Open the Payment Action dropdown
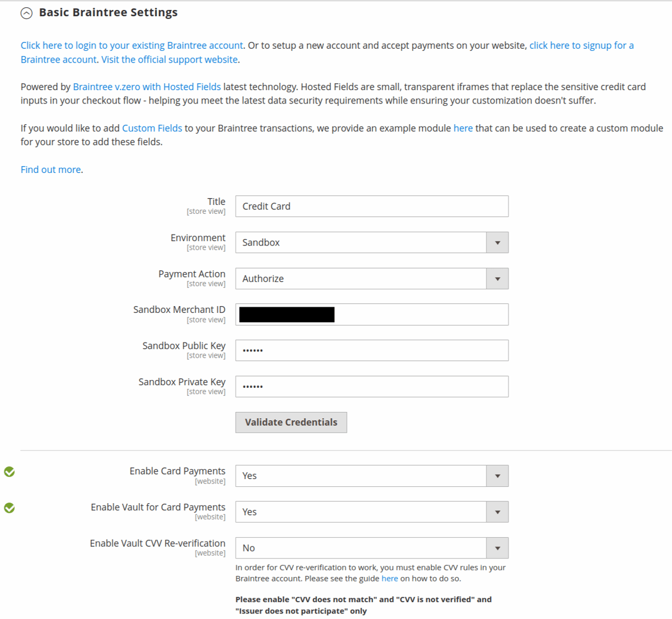 (497, 278)
